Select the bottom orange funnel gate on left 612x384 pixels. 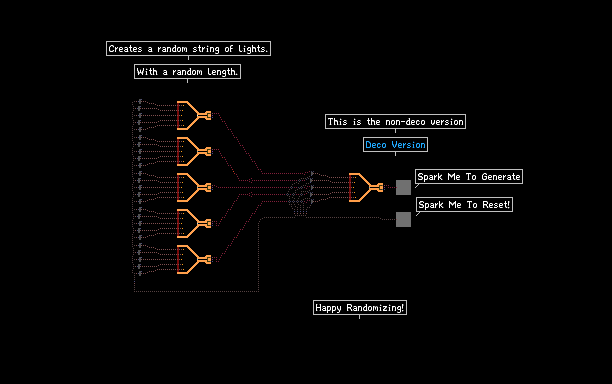[x=194, y=260]
